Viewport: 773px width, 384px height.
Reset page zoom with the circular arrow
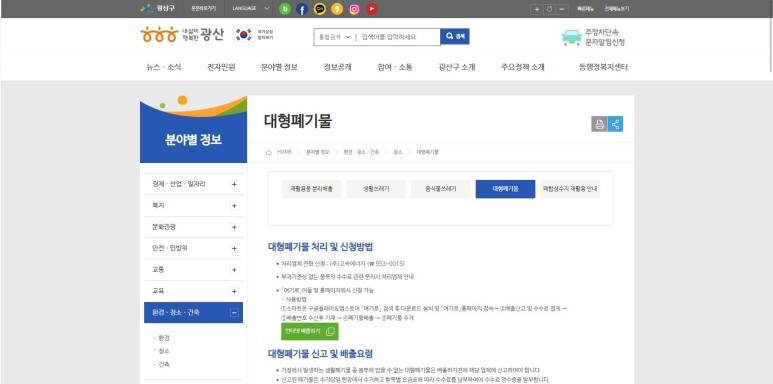tap(549, 9)
